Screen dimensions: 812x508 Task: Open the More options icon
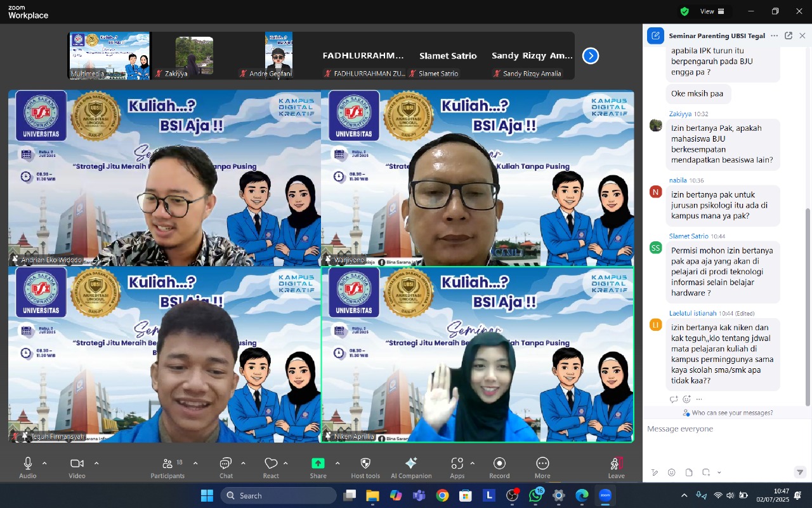click(x=542, y=464)
